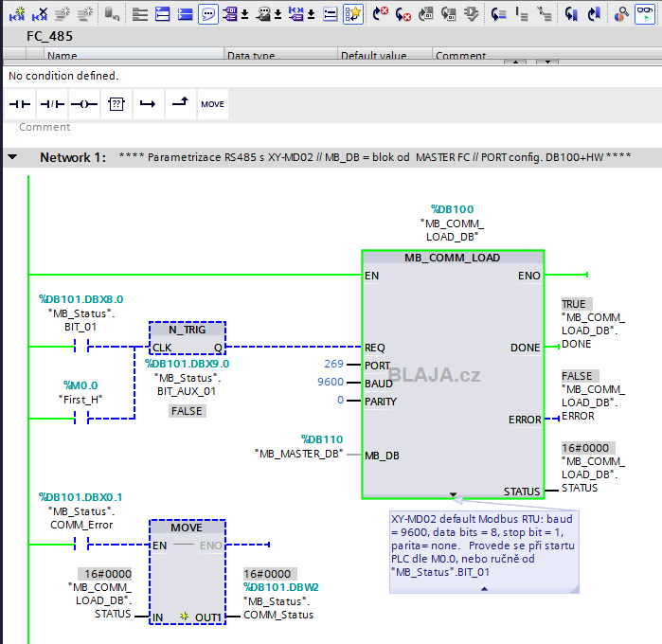
Task: Click the %M0.0 First_H contact
Action: pos(81,418)
